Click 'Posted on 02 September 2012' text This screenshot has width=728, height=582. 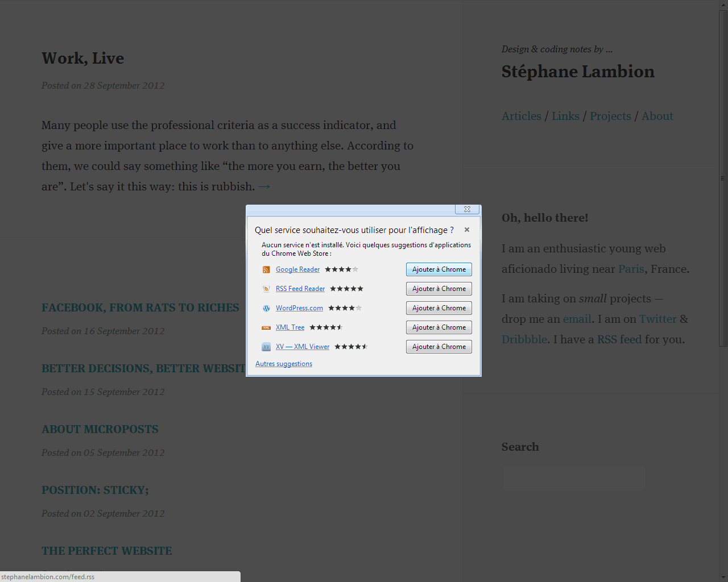(103, 513)
